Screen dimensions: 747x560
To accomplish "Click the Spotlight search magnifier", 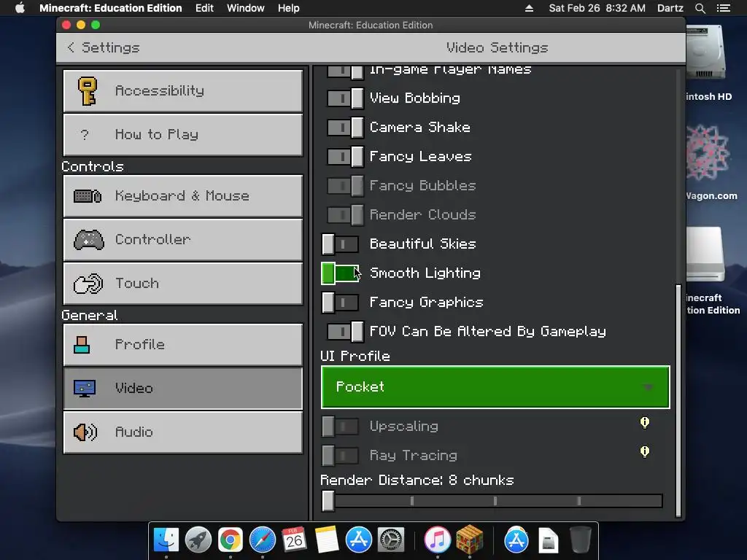I will pyautogui.click(x=700, y=8).
